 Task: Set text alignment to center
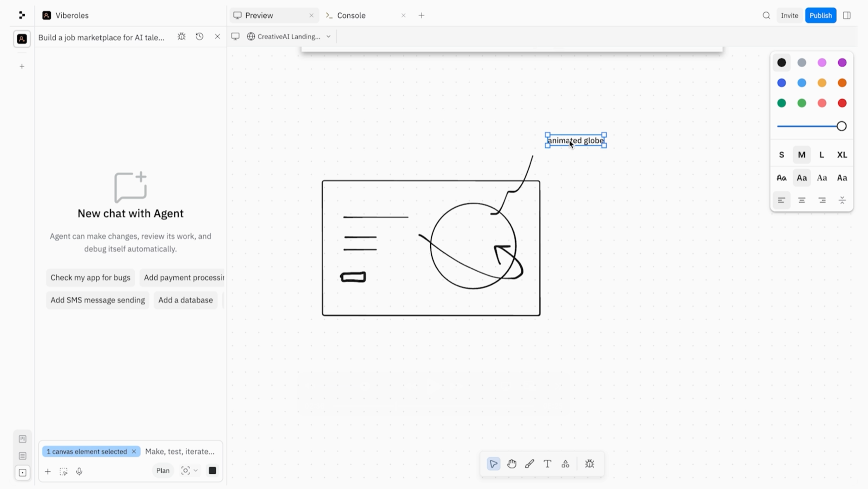tap(801, 201)
